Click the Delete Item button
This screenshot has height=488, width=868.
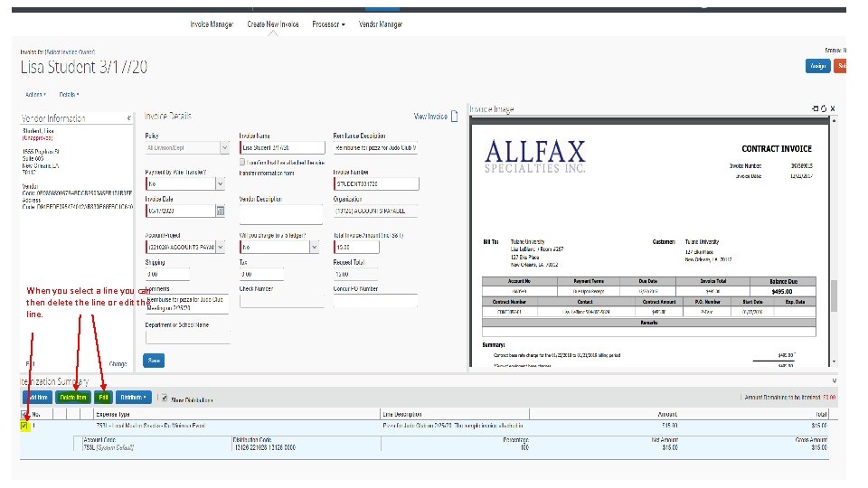(x=73, y=398)
